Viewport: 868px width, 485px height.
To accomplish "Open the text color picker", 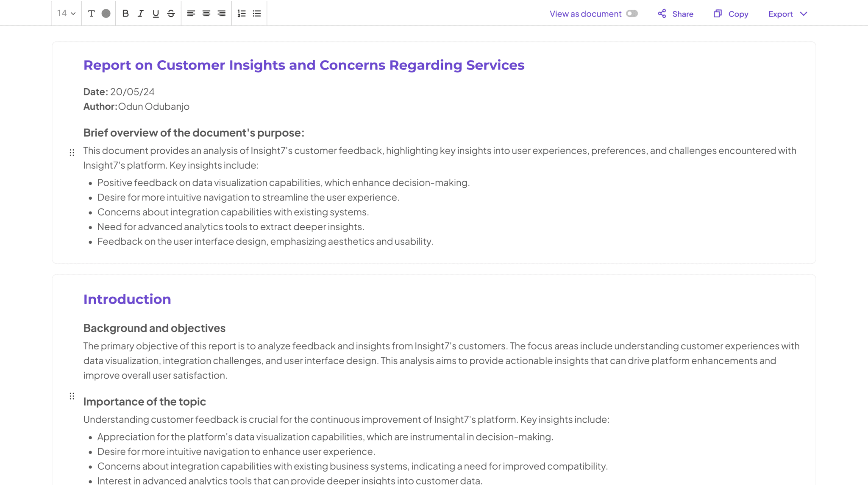I will click(x=106, y=13).
